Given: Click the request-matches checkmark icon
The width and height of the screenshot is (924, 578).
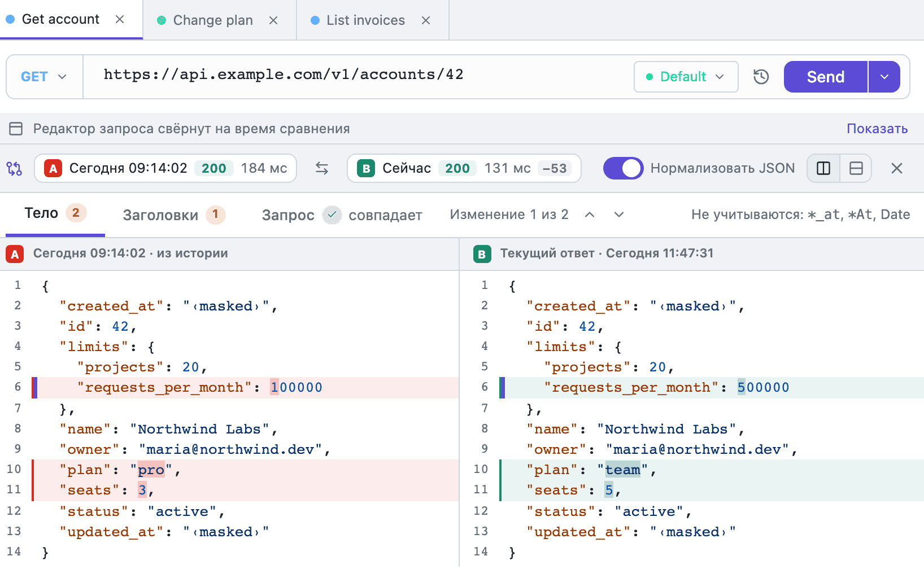Looking at the screenshot, I should [332, 214].
